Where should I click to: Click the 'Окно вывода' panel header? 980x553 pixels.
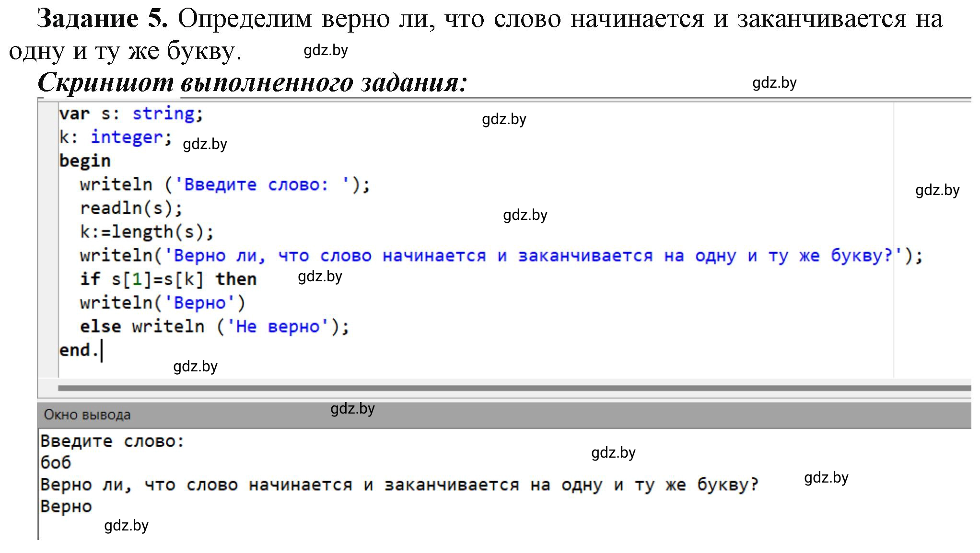(x=504, y=415)
